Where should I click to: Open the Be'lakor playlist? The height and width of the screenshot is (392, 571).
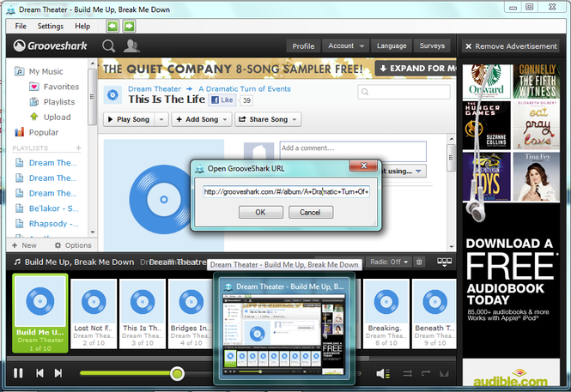(x=47, y=208)
